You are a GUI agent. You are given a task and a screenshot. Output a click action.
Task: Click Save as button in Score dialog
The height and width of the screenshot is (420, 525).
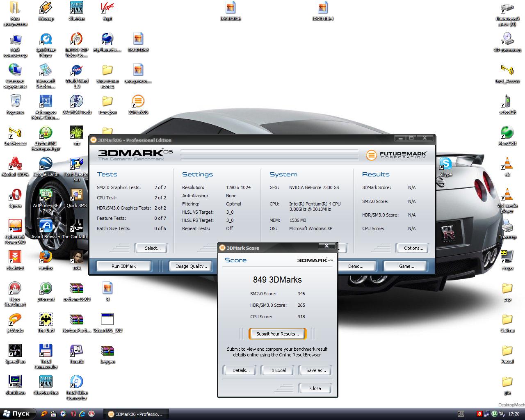[x=316, y=370]
